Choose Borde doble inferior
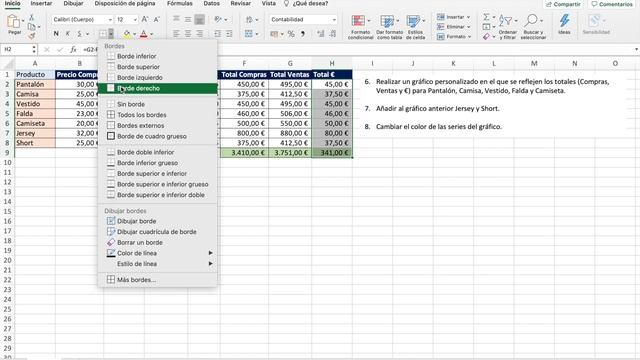This screenshot has height=360, width=640. click(x=158, y=152)
